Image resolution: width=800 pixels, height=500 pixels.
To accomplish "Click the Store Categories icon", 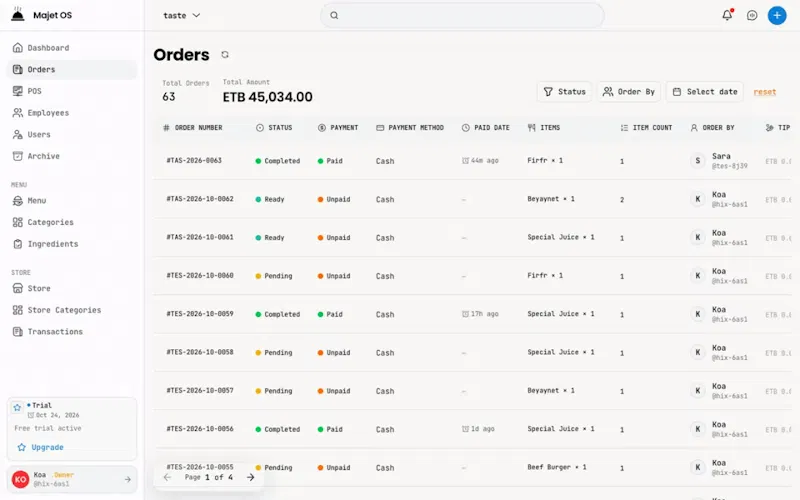I will tap(18, 310).
